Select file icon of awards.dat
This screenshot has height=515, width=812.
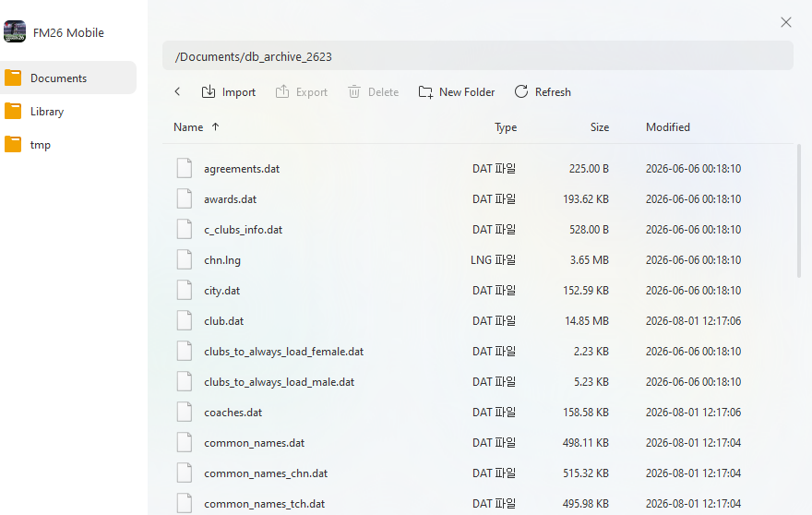pos(185,198)
